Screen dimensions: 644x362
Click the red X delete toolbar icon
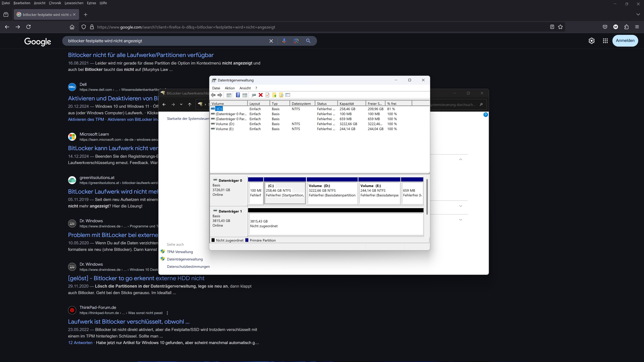coord(260,95)
